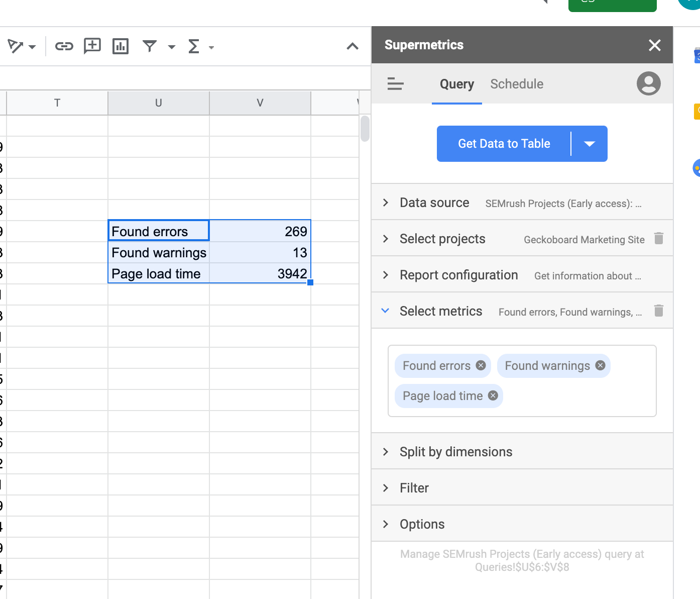Create a filter with the filter icon
The image size is (700, 599).
coord(149,46)
